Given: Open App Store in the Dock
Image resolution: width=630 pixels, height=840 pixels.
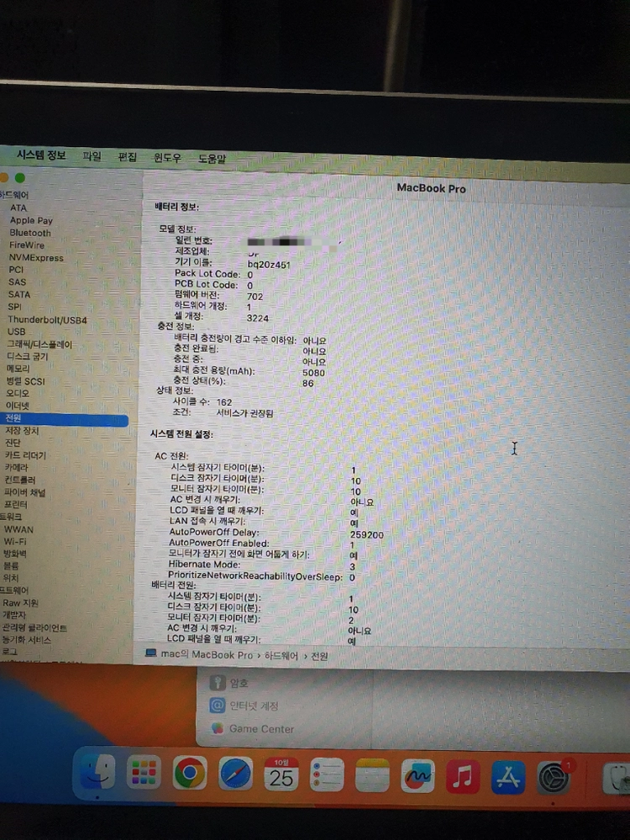Looking at the screenshot, I should tap(508, 777).
